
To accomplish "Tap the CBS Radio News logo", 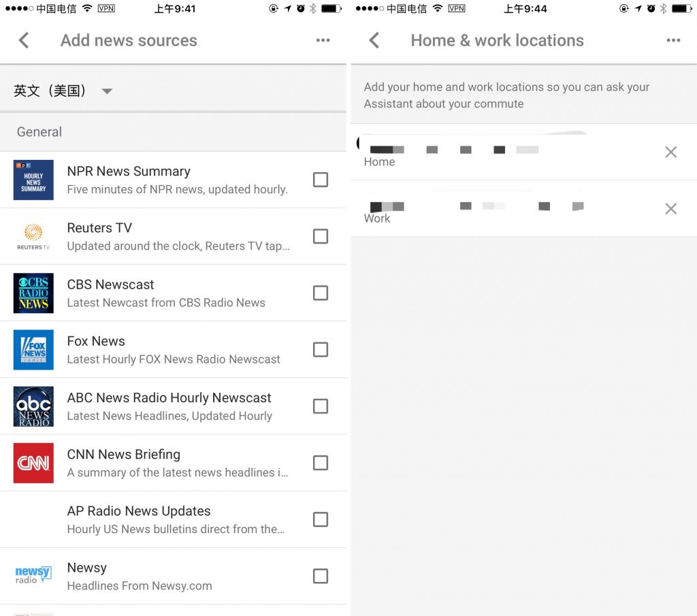I will point(33,293).
